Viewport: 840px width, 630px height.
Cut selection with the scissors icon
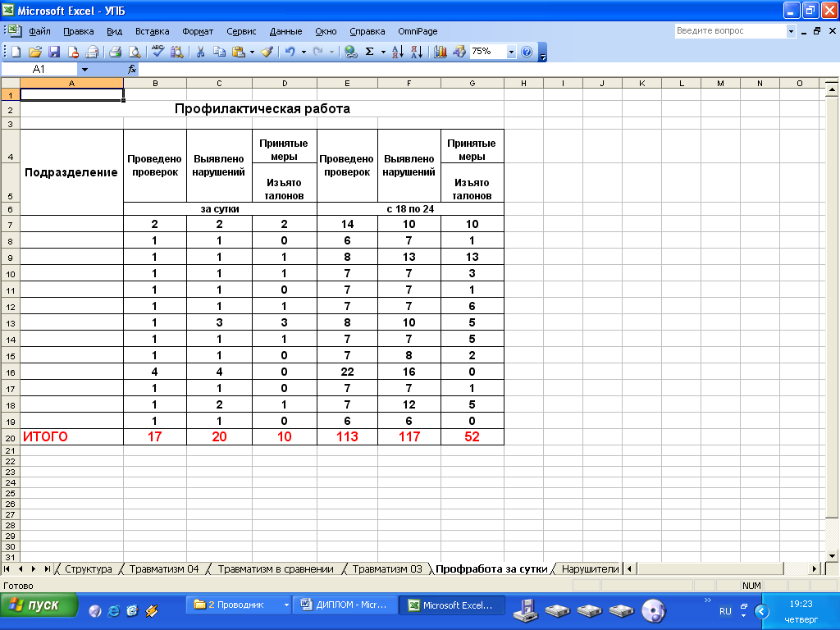(x=199, y=52)
